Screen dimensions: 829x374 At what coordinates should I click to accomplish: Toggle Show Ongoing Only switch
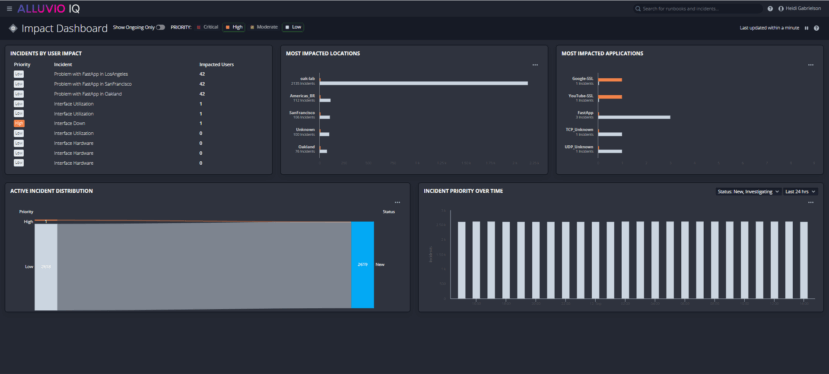point(160,27)
